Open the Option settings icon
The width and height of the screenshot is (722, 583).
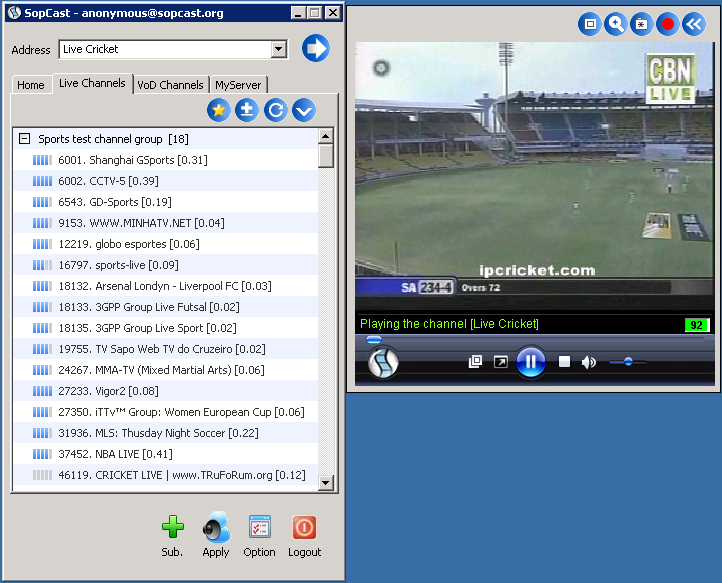(x=260, y=527)
